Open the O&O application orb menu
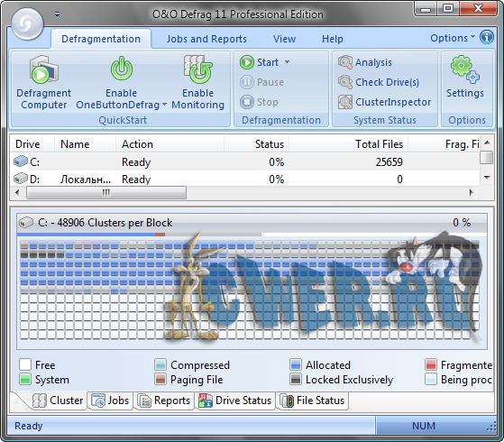 [x=27, y=23]
